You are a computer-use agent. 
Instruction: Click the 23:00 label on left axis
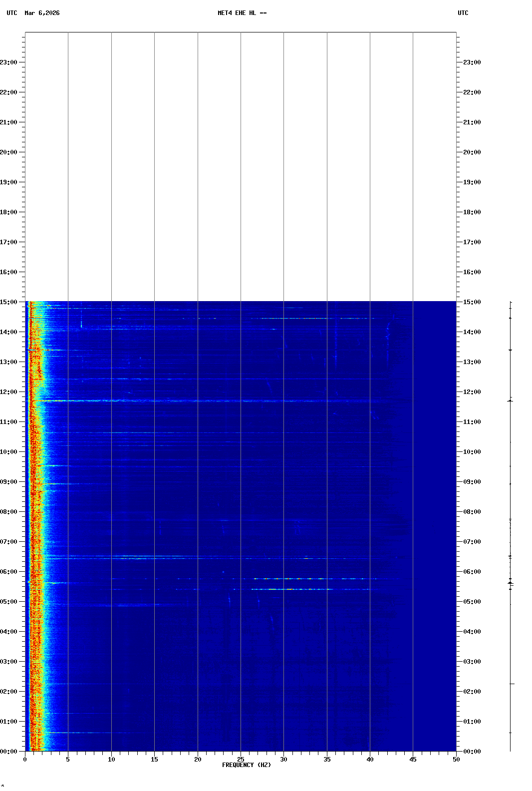pyautogui.click(x=9, y=62)
